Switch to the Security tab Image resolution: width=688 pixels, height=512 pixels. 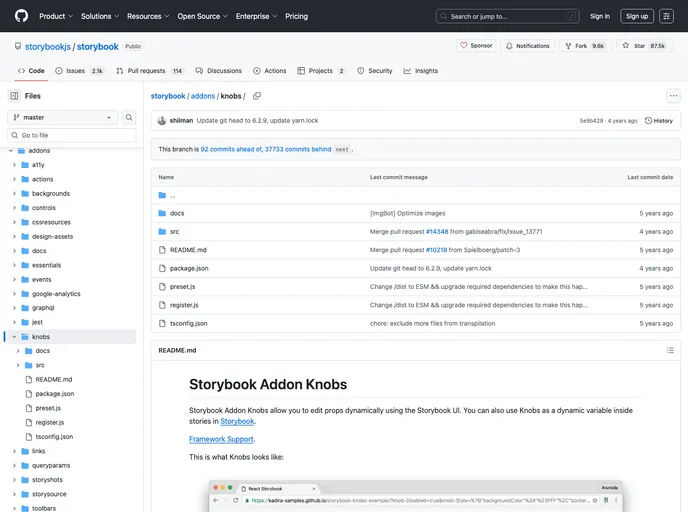point(374,71)
